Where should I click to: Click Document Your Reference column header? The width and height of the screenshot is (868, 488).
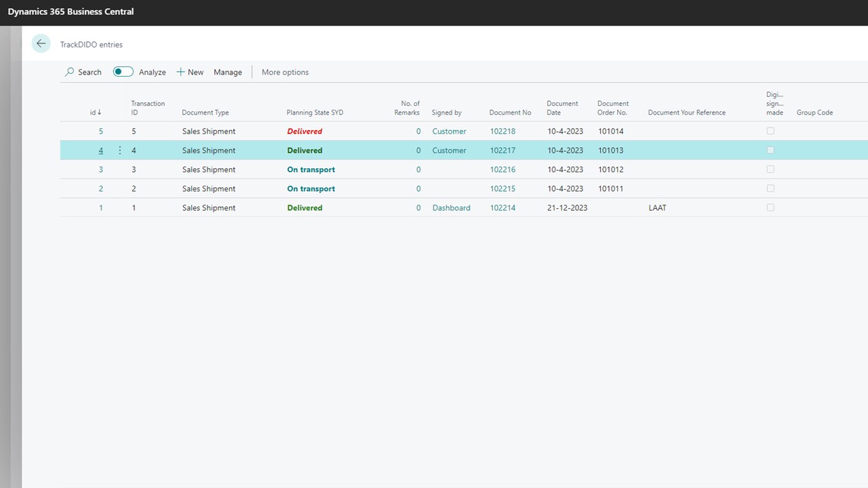pos(687,113)
